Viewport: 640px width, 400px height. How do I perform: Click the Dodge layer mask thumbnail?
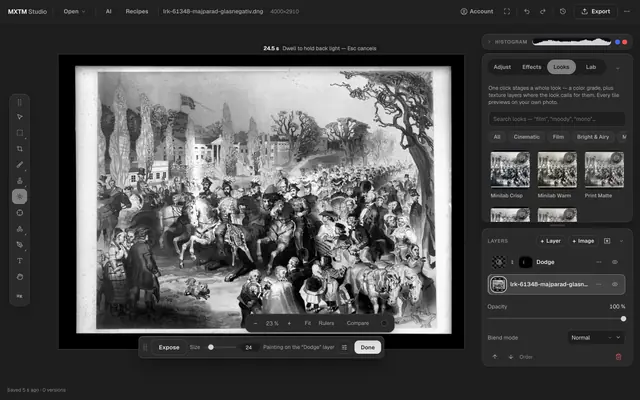[525, 262]
